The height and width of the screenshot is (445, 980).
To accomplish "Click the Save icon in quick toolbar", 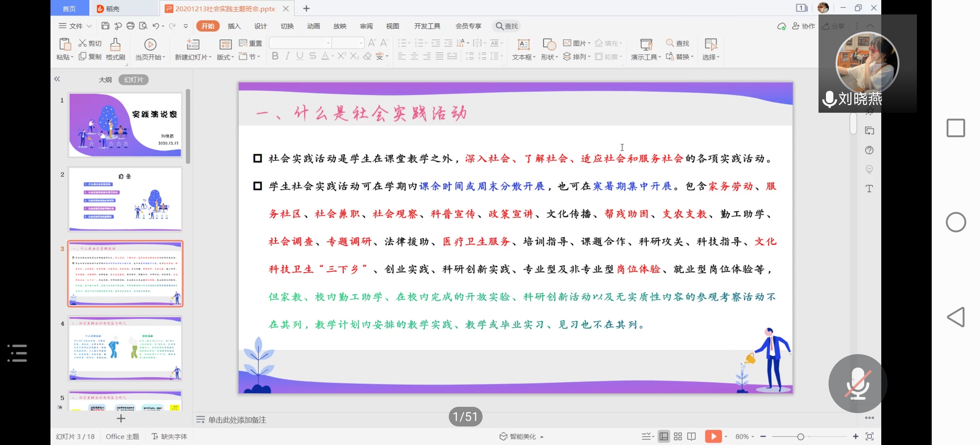I will click(105, 26).
